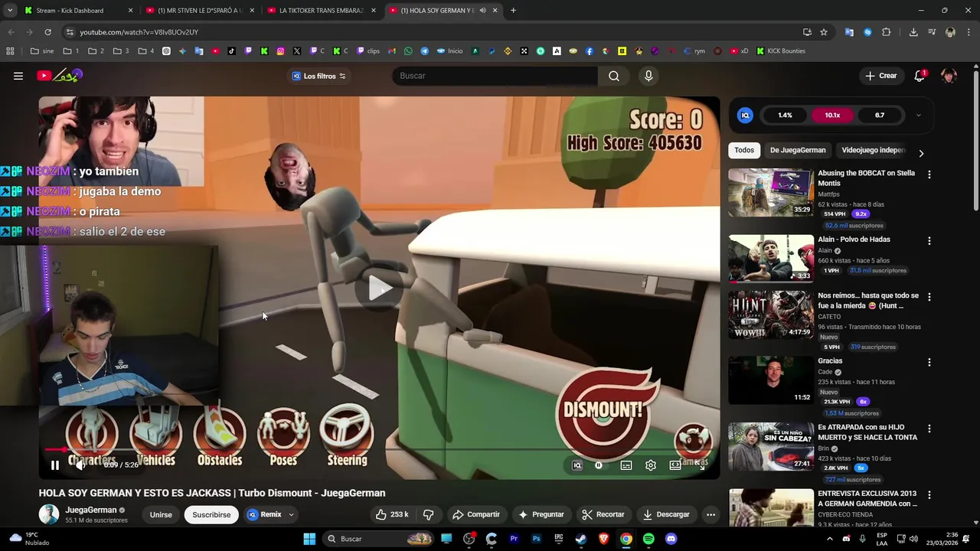
Task: Open the JuegaGerman channel name link
Action: point(91,510)
